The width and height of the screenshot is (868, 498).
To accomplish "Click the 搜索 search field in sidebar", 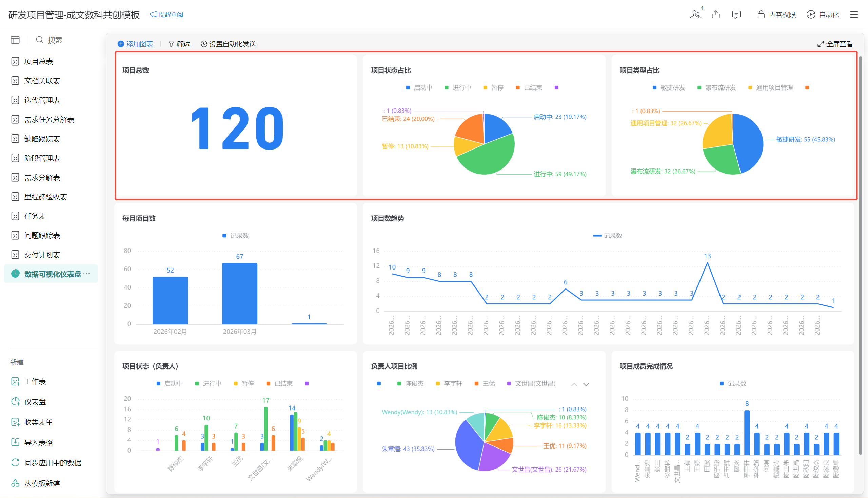I will coord(55,40).
